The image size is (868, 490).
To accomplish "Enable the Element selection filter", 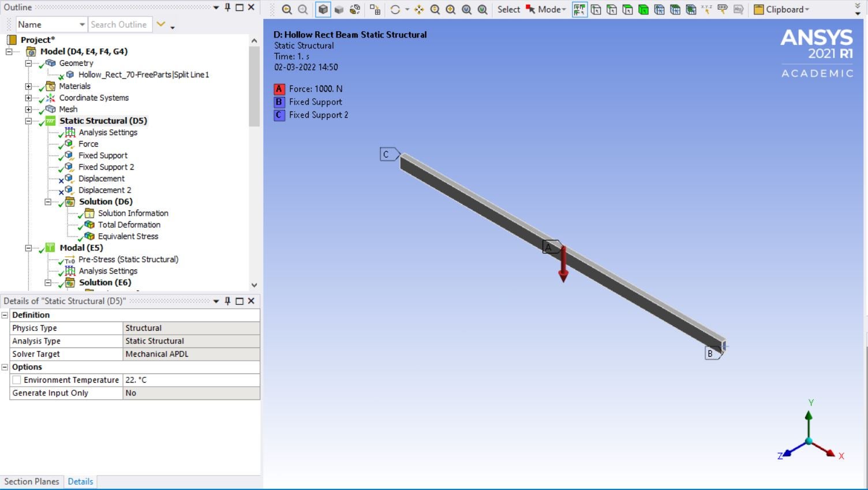I will coord(691,9).
